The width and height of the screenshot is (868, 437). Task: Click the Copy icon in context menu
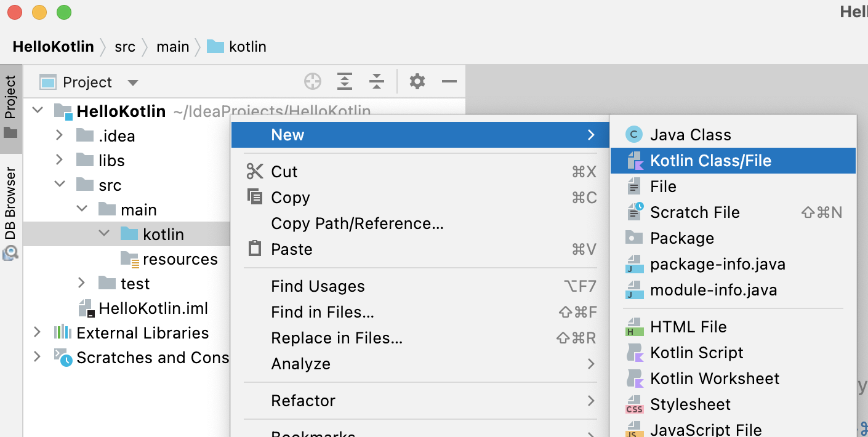point(254,196)
